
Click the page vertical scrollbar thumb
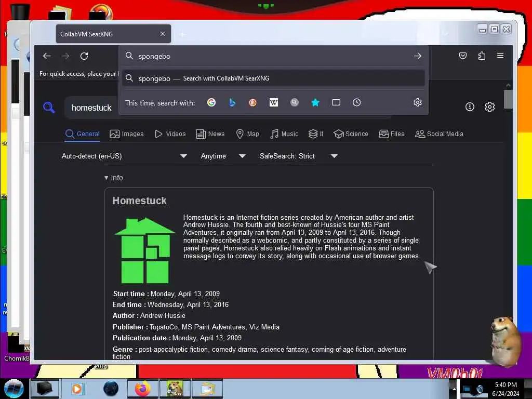(508, 99)
